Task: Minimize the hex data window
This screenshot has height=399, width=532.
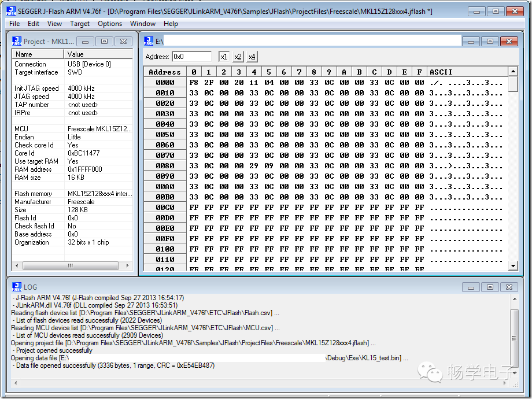Action: [471, 42]
